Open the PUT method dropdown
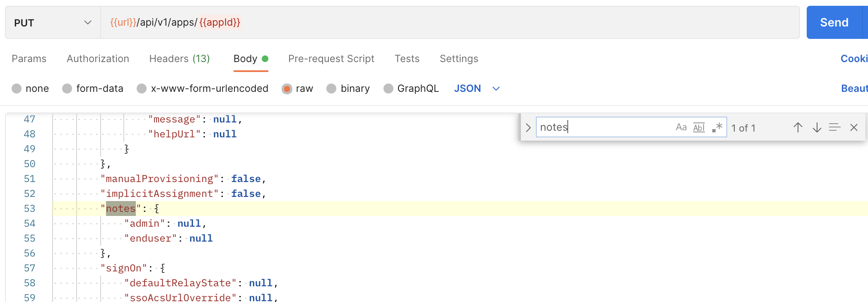This screenshot has height=302, width=868. (53, 23)
